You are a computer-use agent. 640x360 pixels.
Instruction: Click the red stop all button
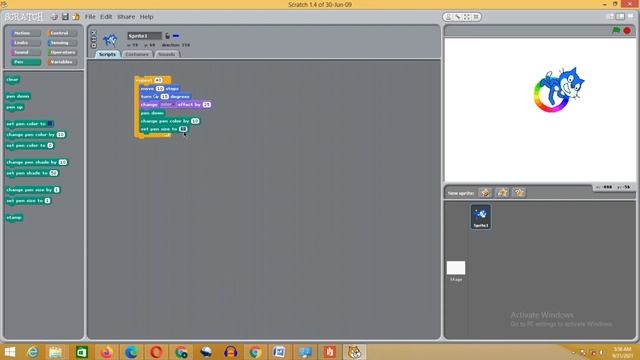(627, 31)
